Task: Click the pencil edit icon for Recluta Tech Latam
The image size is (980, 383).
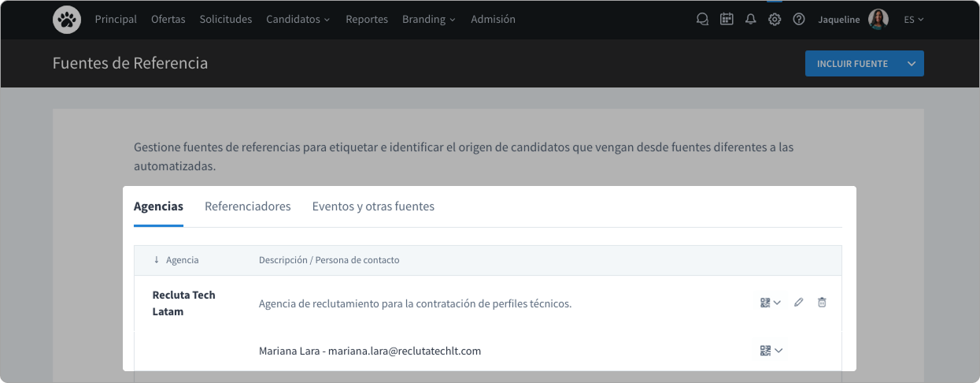Action: (799, 303)
